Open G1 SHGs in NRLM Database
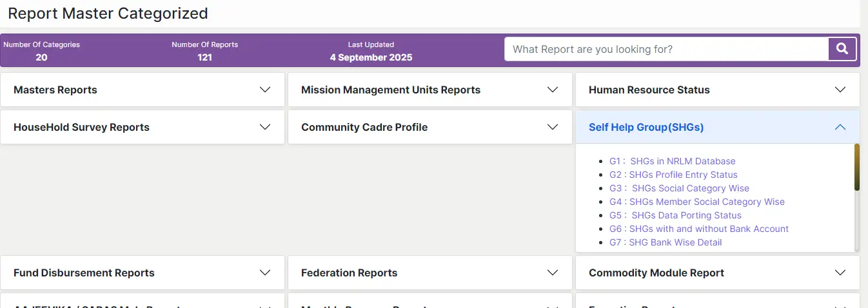The image size is (868, 308). coord(672,161)
